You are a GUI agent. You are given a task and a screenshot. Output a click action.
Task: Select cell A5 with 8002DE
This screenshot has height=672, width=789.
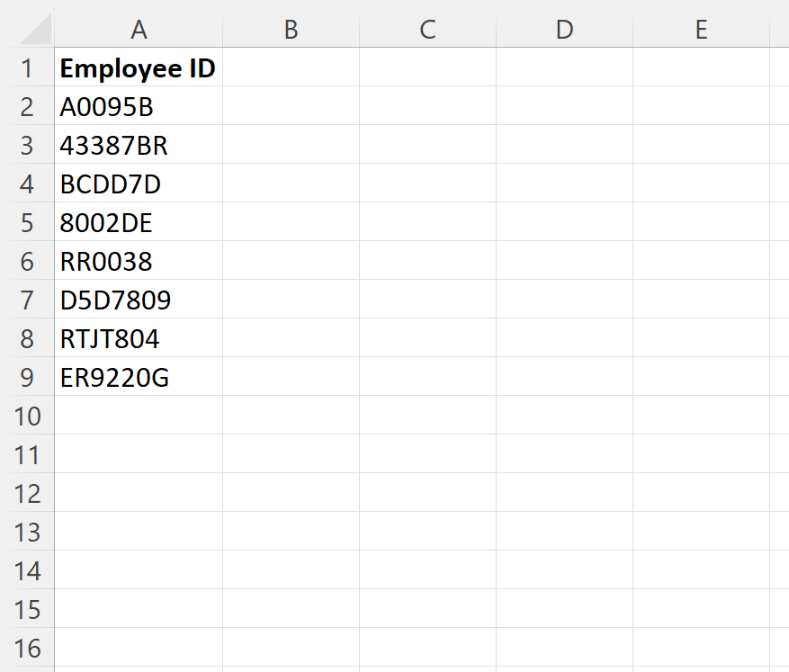coord(138,222)
